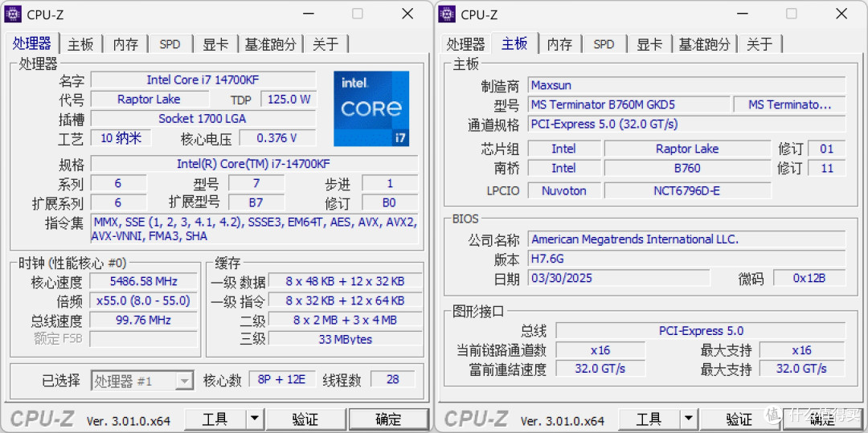Open 基准跑分 tab in right window
This screenshot has width=868, height=433.
pyautogui.click(x=705, y=44)
